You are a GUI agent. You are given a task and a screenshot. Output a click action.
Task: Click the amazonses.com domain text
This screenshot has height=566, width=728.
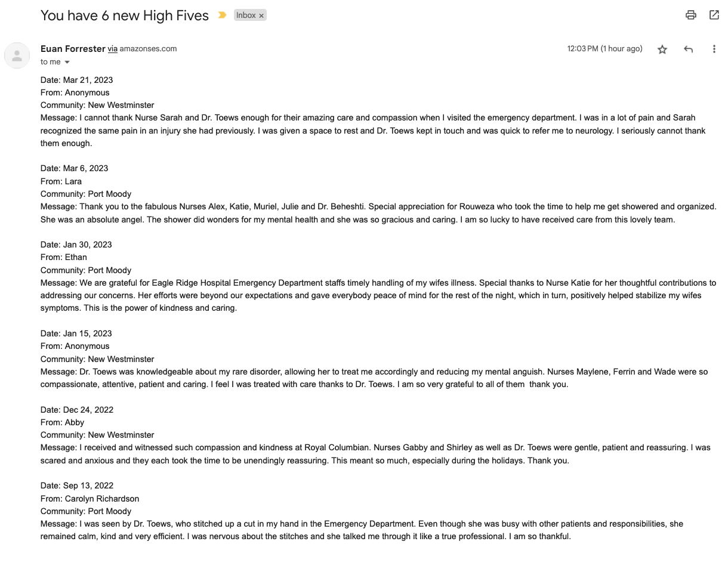point(148,49)
